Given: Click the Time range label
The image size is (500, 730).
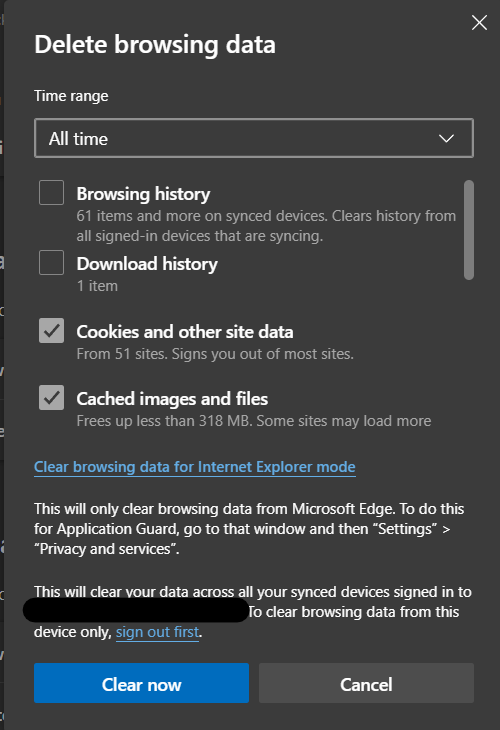Looking at the screenshot, I should coord(71,96).
